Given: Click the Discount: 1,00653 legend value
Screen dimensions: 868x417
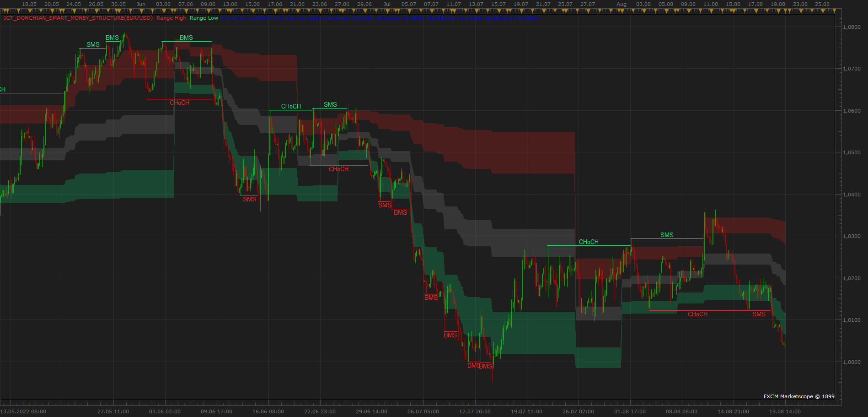Looking at the screenshot, I should point(401,18).
